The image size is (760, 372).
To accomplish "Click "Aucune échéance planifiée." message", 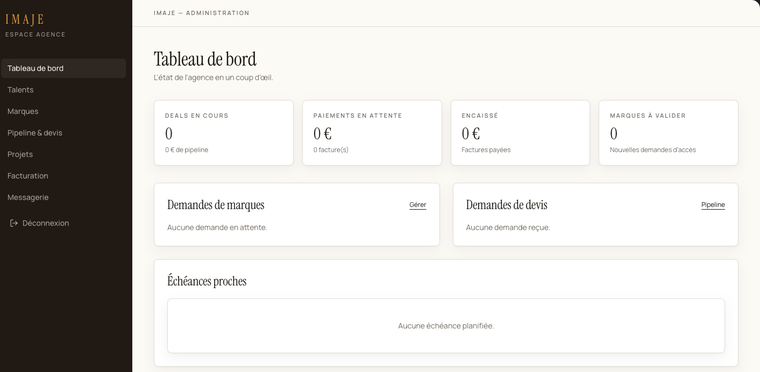I will pyautogui.click(x=446, y=326).
